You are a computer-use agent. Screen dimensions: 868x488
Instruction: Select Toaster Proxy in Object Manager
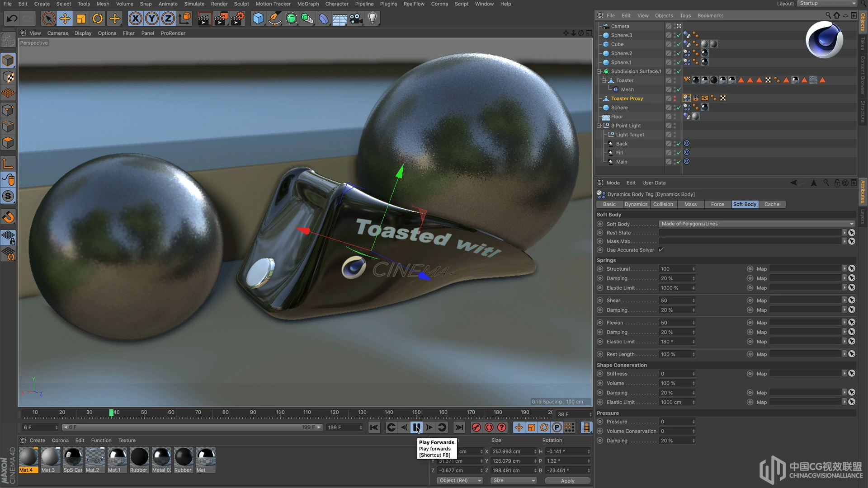[627, 99]
